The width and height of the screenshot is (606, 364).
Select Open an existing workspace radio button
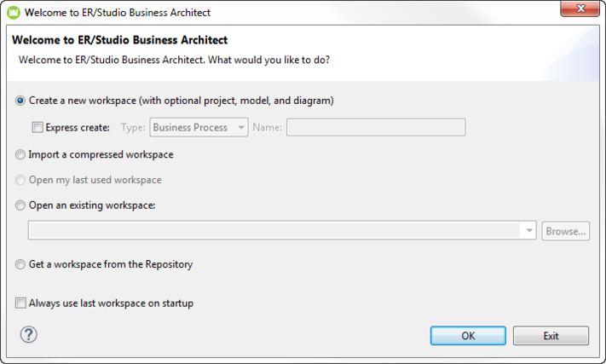(x=20, y=205)
